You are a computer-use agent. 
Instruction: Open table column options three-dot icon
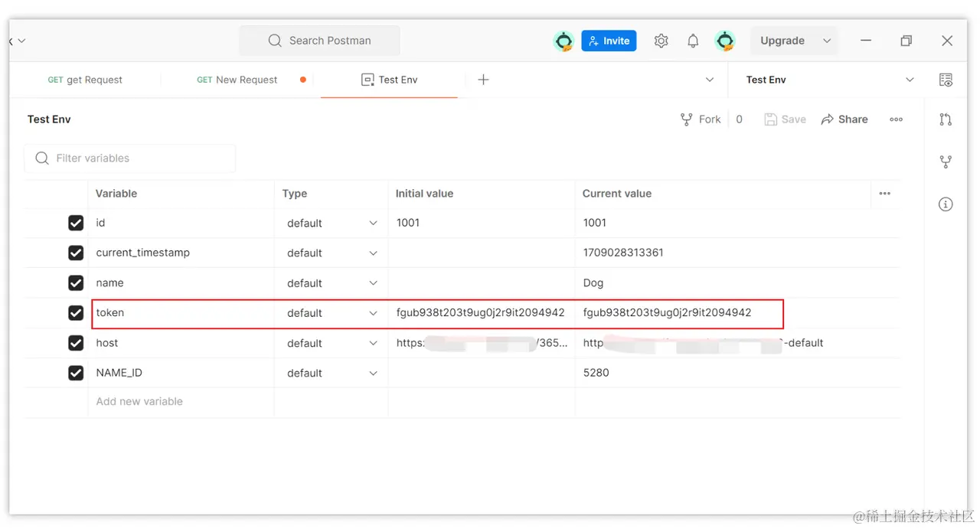point(885,194)
